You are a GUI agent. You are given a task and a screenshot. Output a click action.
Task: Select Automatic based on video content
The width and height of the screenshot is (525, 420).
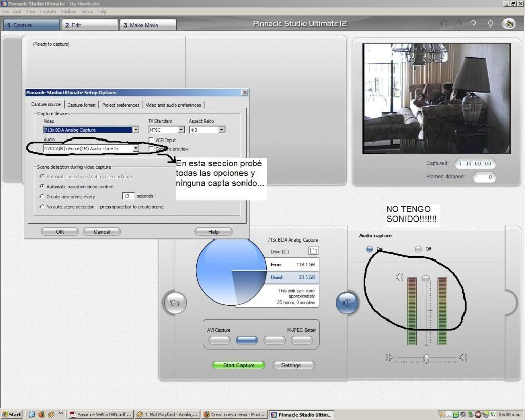(42, 186)
